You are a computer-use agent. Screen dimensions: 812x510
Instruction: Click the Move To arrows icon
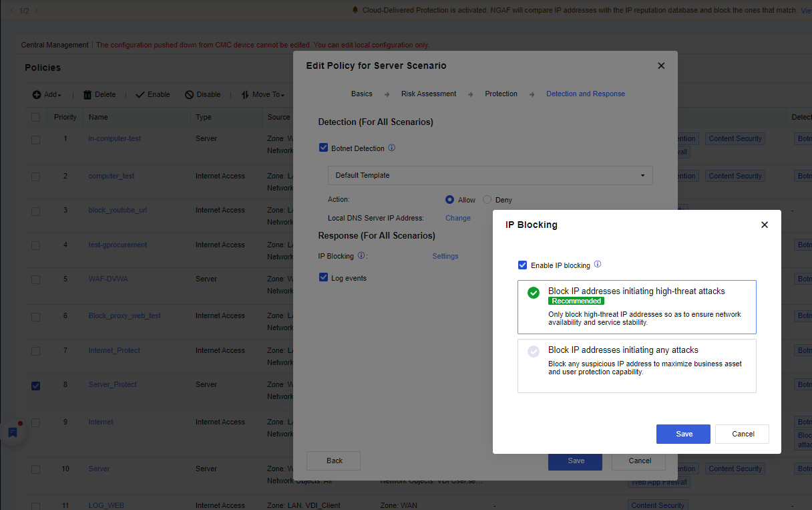(x=245, y=94)
